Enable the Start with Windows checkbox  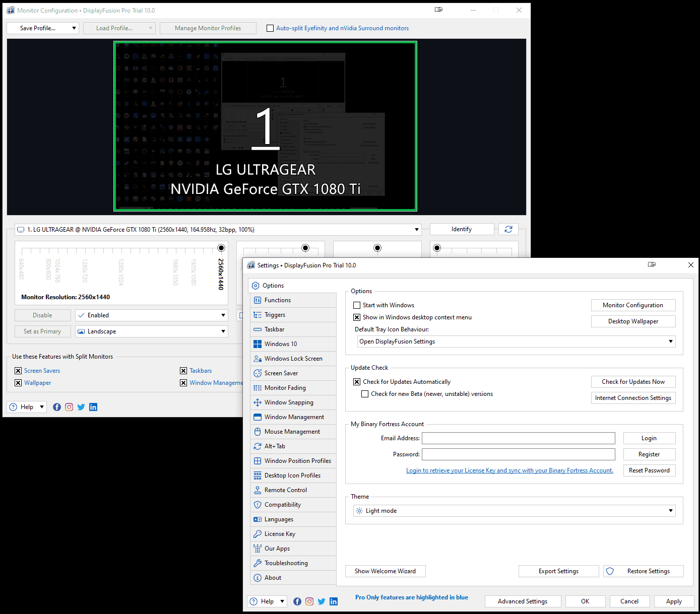[357, 305]
